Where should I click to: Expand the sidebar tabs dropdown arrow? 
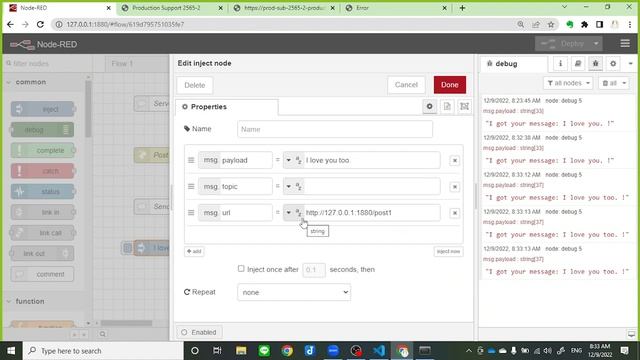coord(631,64)
